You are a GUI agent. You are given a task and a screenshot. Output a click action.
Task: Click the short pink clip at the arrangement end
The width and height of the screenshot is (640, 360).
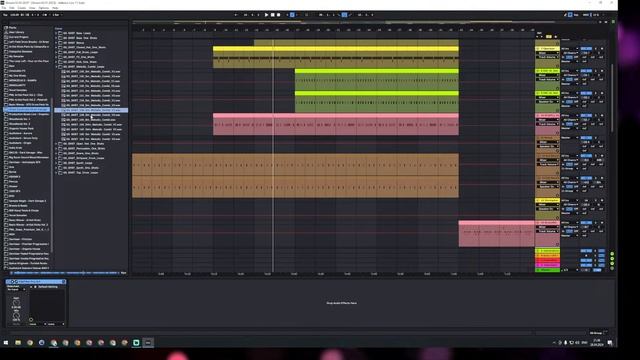click(x=496, y=233)
